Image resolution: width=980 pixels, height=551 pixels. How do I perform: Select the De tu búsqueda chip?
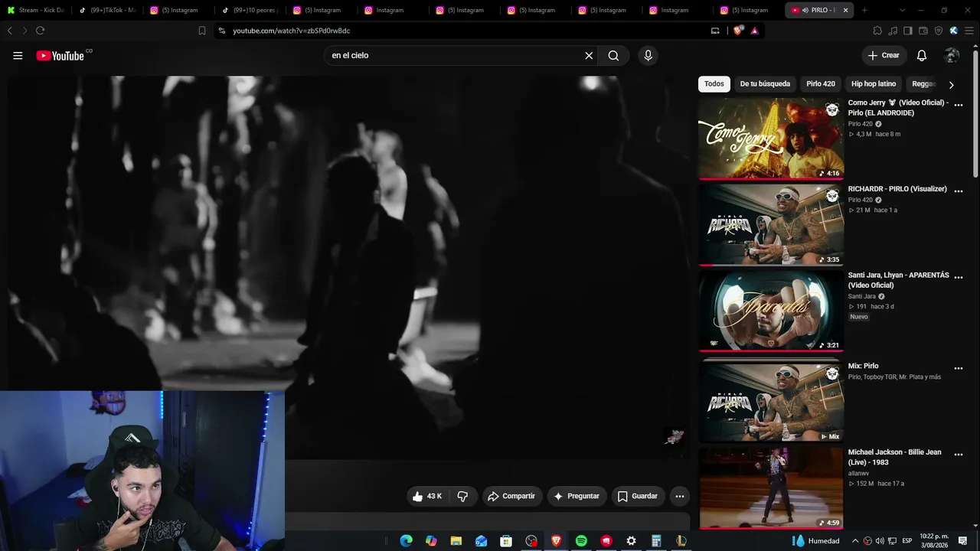(765, 83)
